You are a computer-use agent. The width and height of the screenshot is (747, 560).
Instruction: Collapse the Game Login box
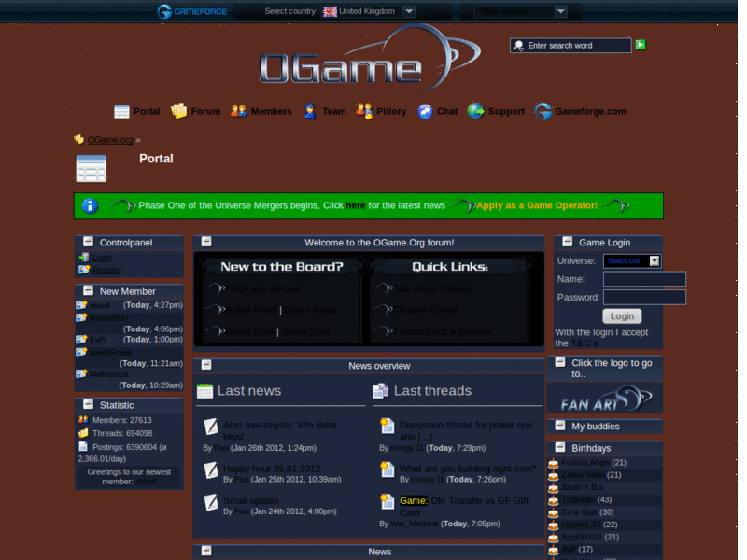pos(568,242)
